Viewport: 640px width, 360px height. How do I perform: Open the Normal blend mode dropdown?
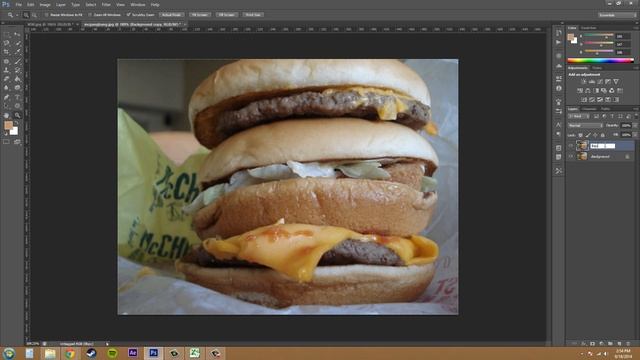coord(585,125)
